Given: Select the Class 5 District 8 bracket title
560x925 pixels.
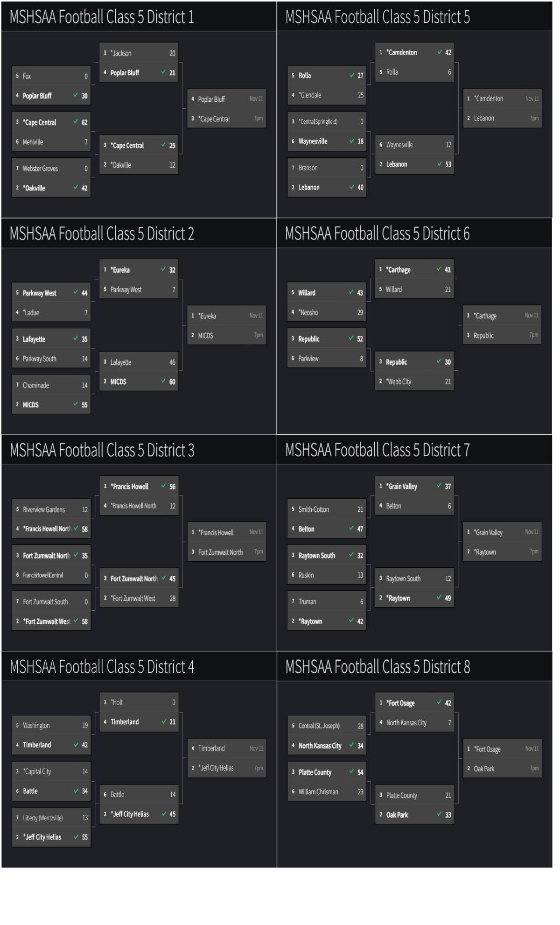Looking at the screenshot, I should coord(377,667).
